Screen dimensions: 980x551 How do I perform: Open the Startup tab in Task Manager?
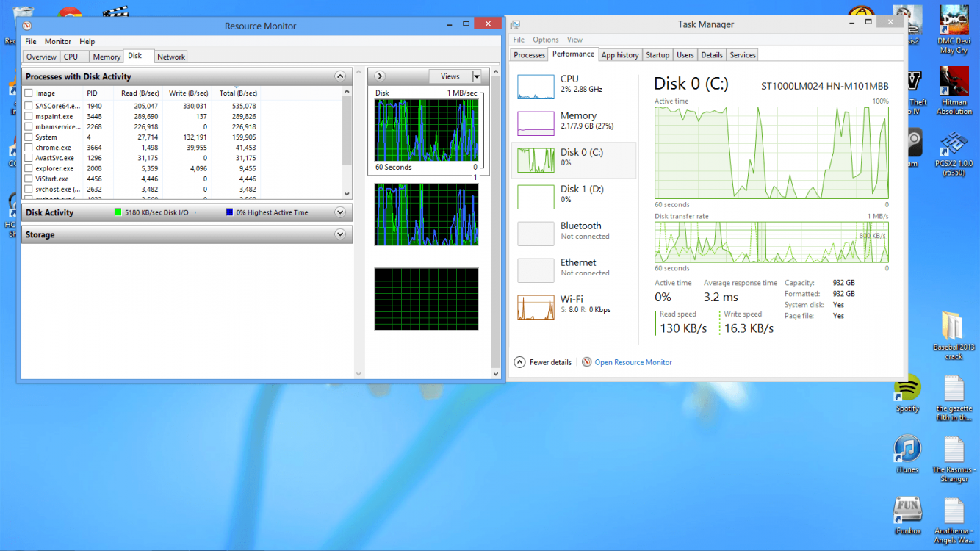(x=657, y=55)
